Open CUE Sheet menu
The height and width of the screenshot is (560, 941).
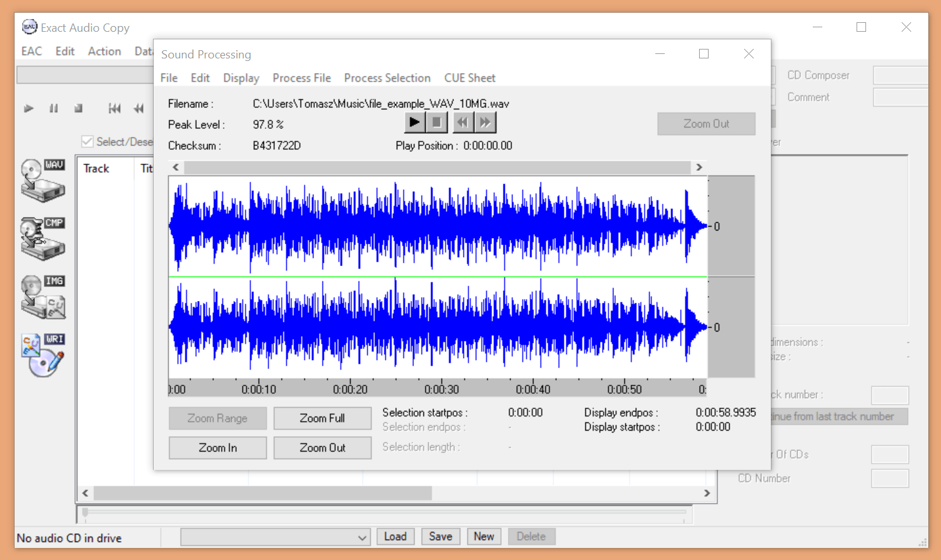[x=470, y=77]
